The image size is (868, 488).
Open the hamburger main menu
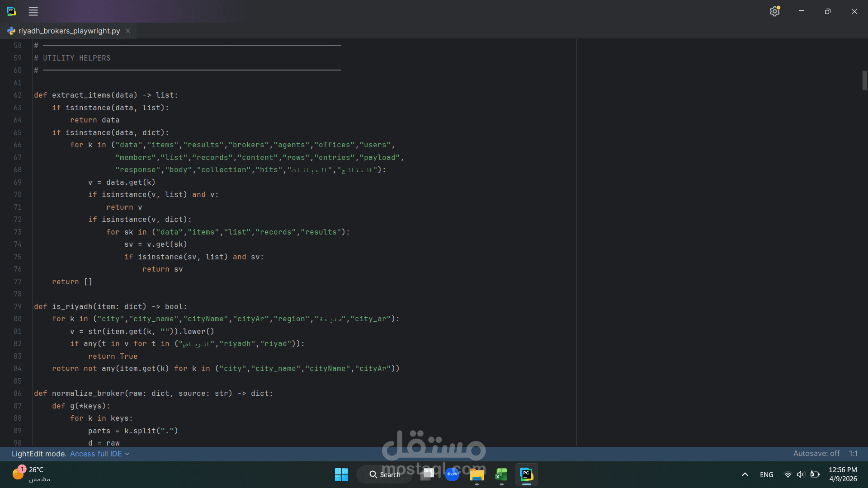(33, 11)
